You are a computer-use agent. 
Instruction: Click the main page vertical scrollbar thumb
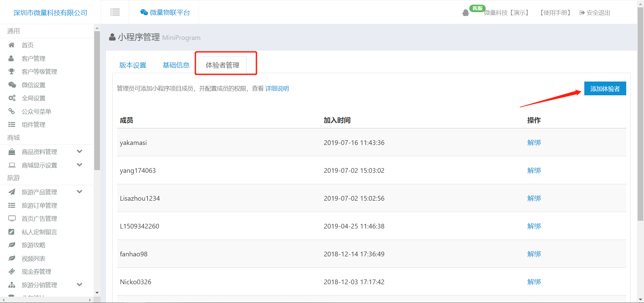point(640,114)
